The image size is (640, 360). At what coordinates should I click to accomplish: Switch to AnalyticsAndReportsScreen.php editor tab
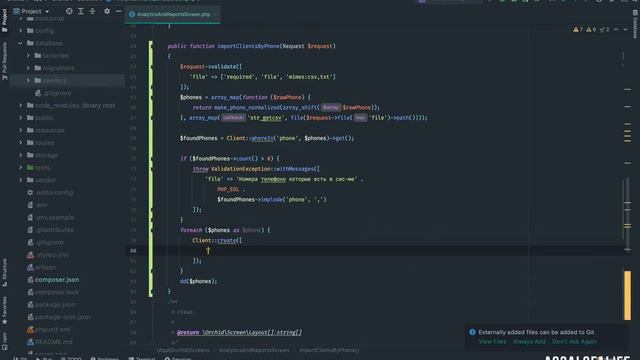[173, 14]
